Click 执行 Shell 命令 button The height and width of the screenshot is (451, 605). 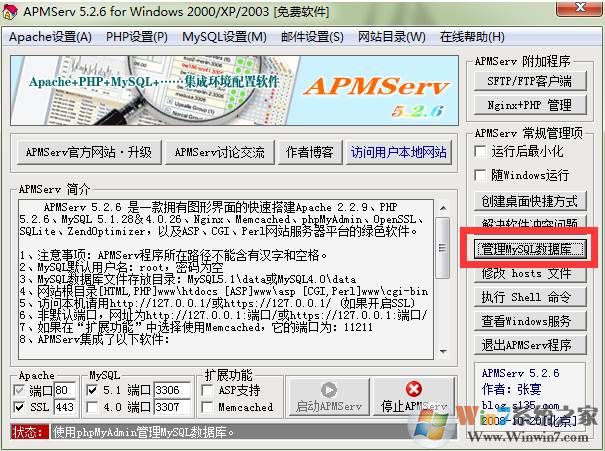click(529, 297)
